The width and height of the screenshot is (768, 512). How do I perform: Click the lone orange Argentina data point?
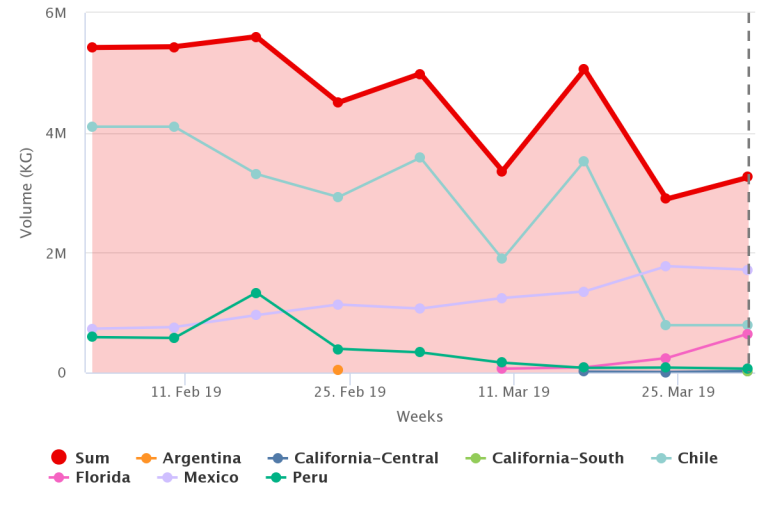tap(338, 370)
